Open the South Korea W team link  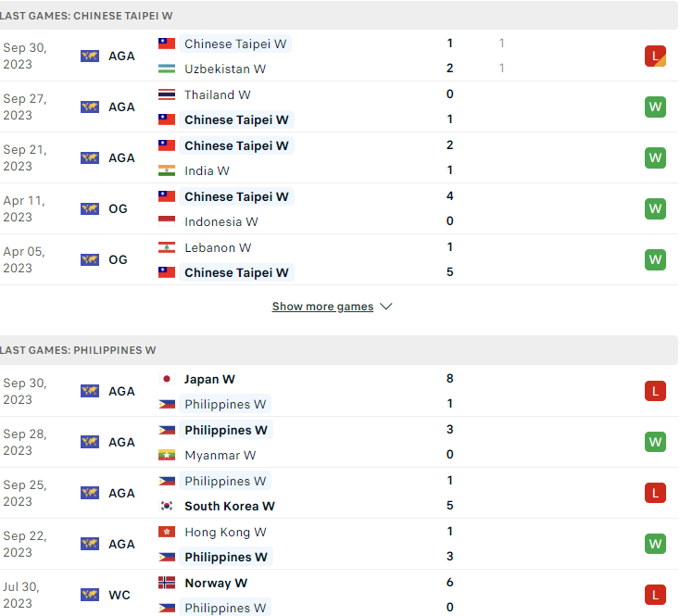click(x=230, y=506)
